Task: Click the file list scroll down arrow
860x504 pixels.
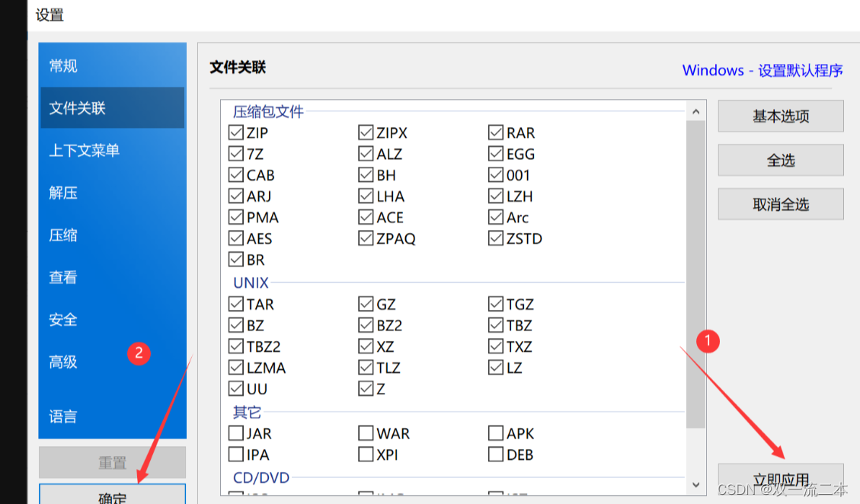Action: tap(696, 485)
